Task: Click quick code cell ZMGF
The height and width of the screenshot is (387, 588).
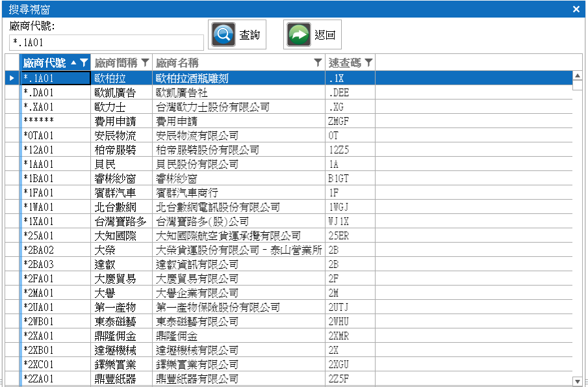Action: click(350, 121)
